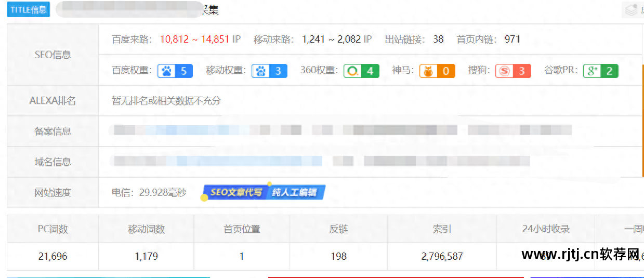Click the 纯人工编辑 banner section
Screen dimensions: 644x278
(x=295, y=192)
